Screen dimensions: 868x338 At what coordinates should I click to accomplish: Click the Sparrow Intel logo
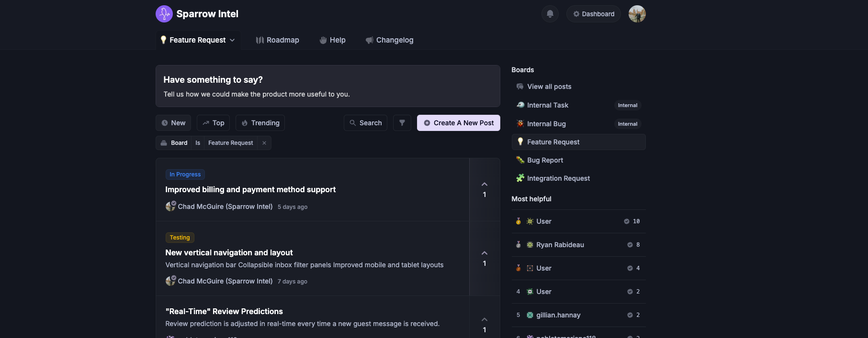point(164,14)
